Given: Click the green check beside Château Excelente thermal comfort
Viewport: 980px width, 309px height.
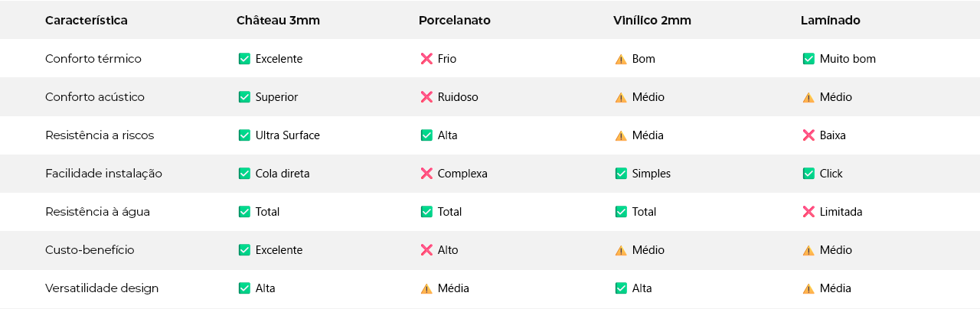Looking at the screenshot, I should coord(244,59).
